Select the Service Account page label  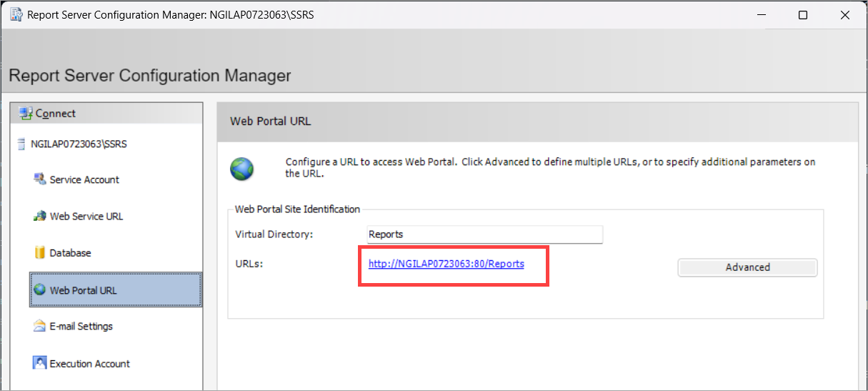click(84, 180)
